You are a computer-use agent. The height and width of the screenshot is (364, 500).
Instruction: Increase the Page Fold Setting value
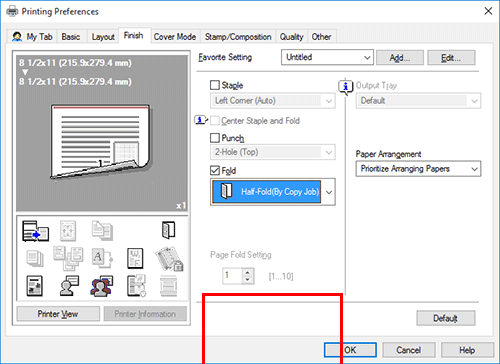pos(248,272)
